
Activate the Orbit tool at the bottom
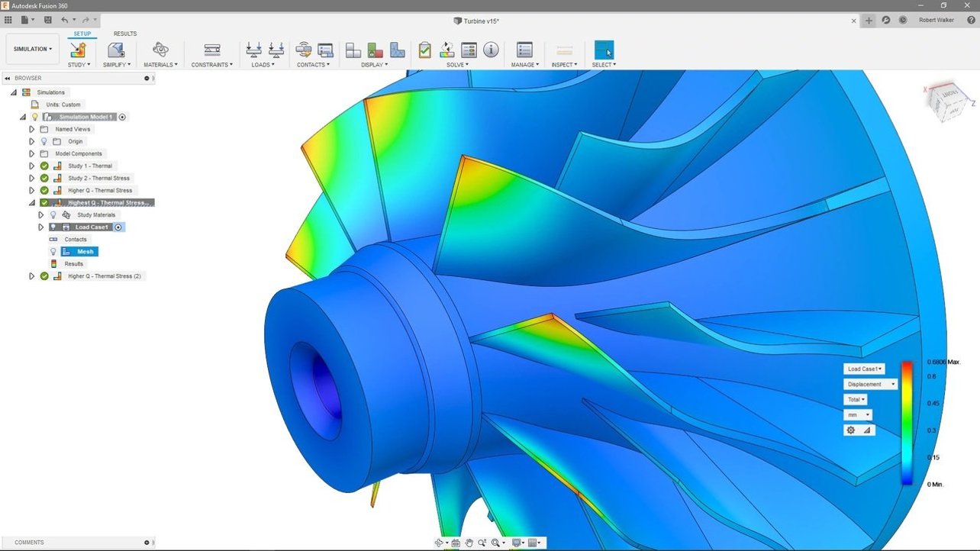[x=440, y=543]
